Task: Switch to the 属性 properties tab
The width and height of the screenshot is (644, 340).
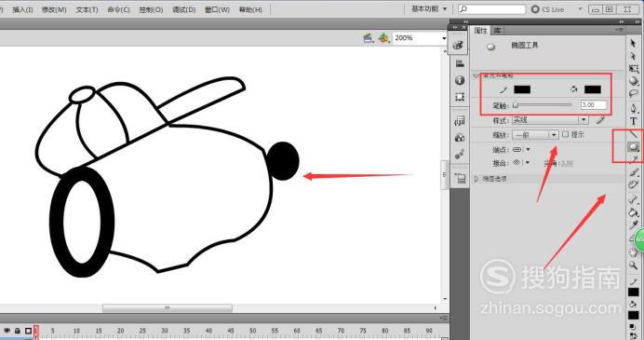Action: coord(480,31)
